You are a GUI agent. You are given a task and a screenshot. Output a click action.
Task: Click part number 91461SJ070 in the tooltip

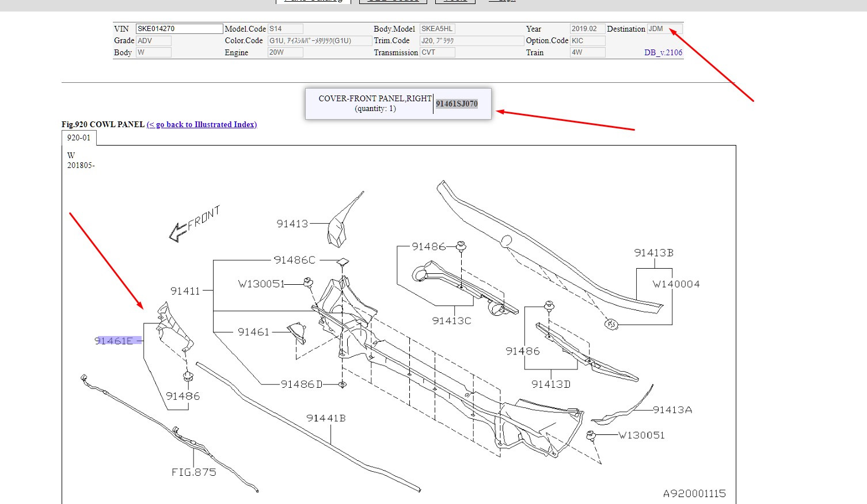(x=457, y=104)
